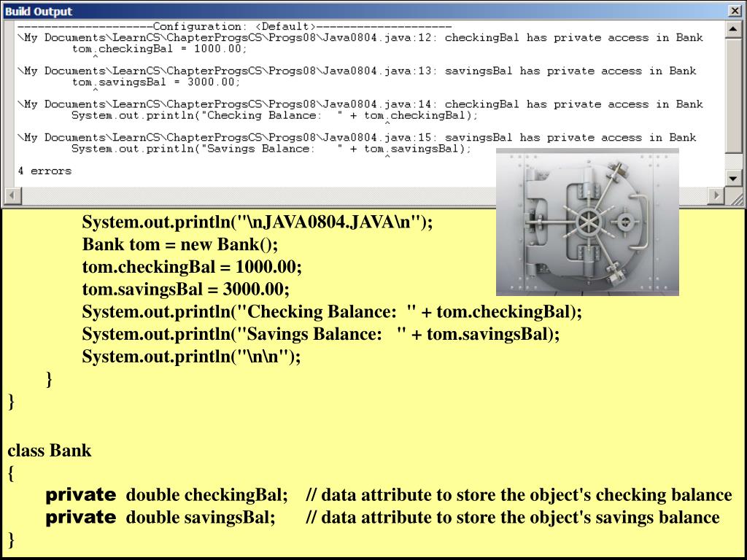Click Savings Balance println line in build output
The height and width of the screenshot is (560, 747).
(x=271, y=149)
